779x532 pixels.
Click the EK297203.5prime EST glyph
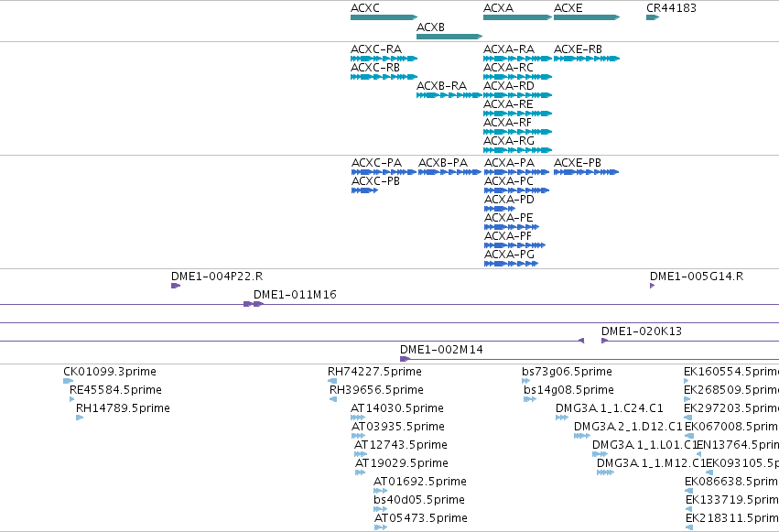688,418
